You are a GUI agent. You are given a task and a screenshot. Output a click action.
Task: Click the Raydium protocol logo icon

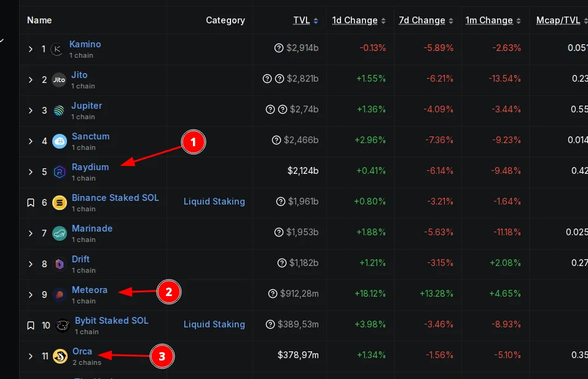[x=60, y=172]
